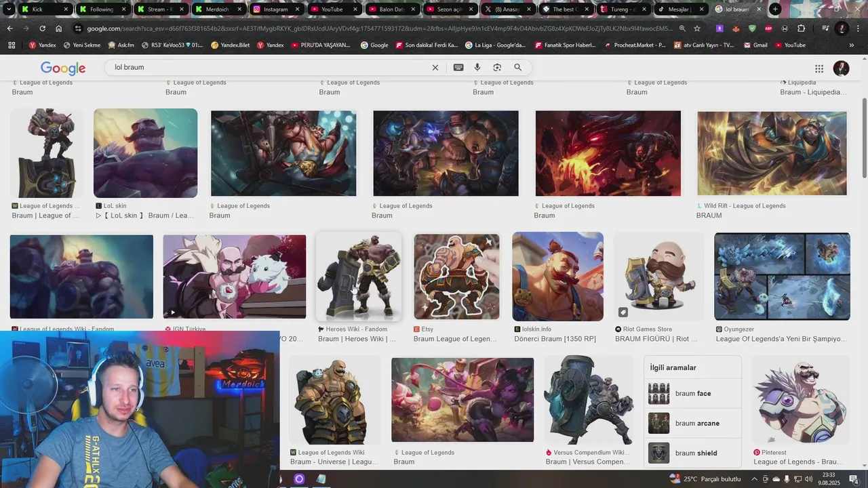
Task: Open the bookmarks apps grid shortcut
Action: tap(12, 45)
